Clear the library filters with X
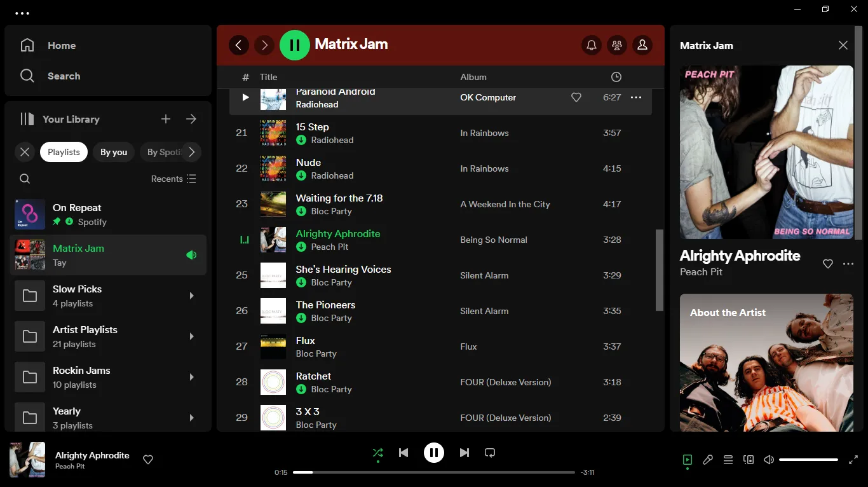Viewport: 868px width, 487px height. coord(25,152)
